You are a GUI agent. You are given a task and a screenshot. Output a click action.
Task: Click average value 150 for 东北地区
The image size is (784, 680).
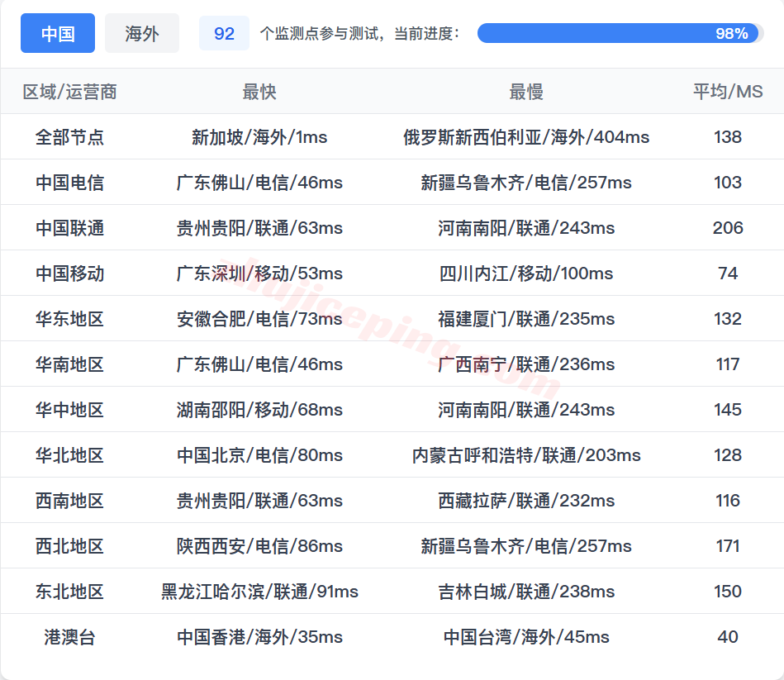click(x=728, y=592)
